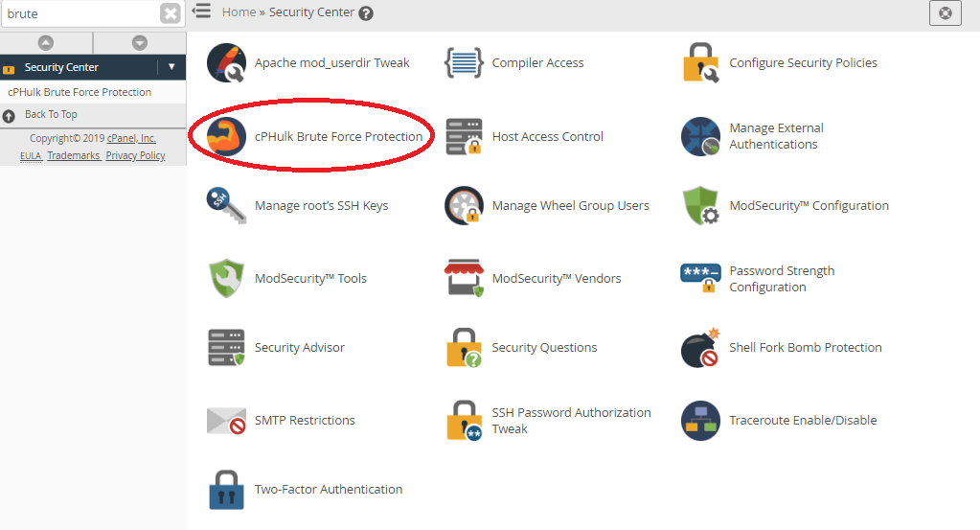Open SMTP Restrictions envelope icon
980x530 pixels.
click(x=226, y=421)
